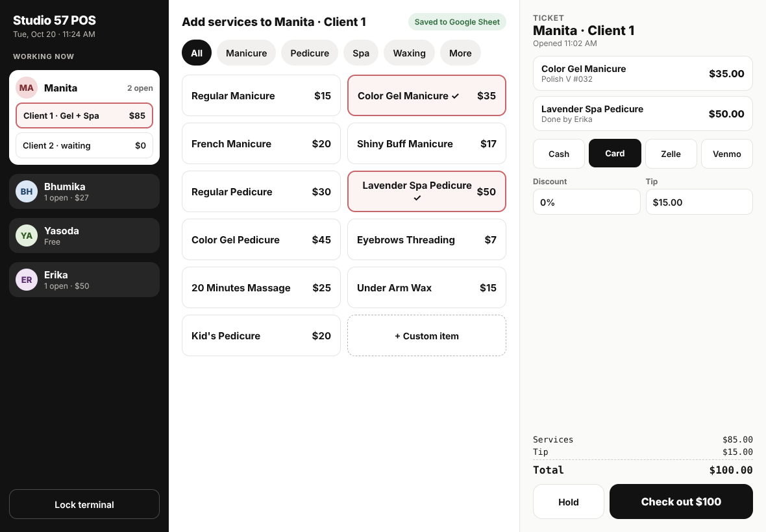Click the Tip amount field

click(699, 202)
